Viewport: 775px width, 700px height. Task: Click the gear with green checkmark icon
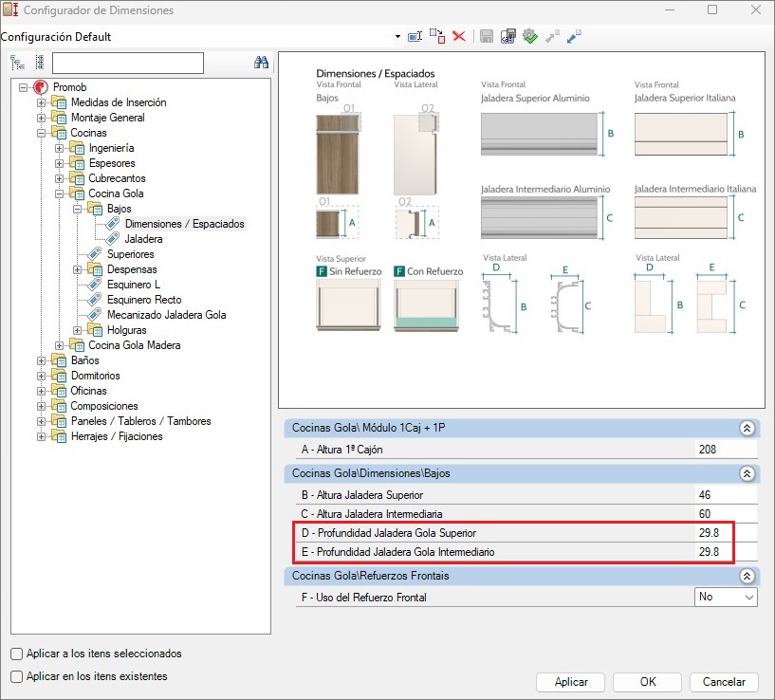click(x=530, y=36)
